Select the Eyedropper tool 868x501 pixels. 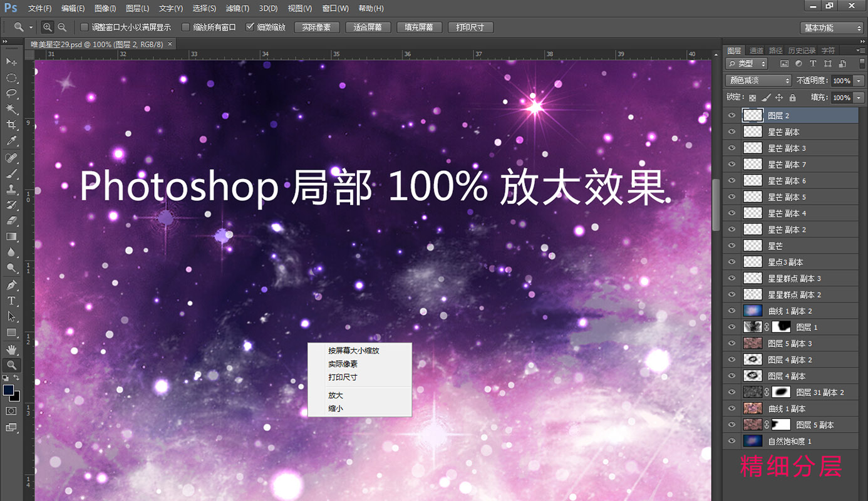(11, 142)
